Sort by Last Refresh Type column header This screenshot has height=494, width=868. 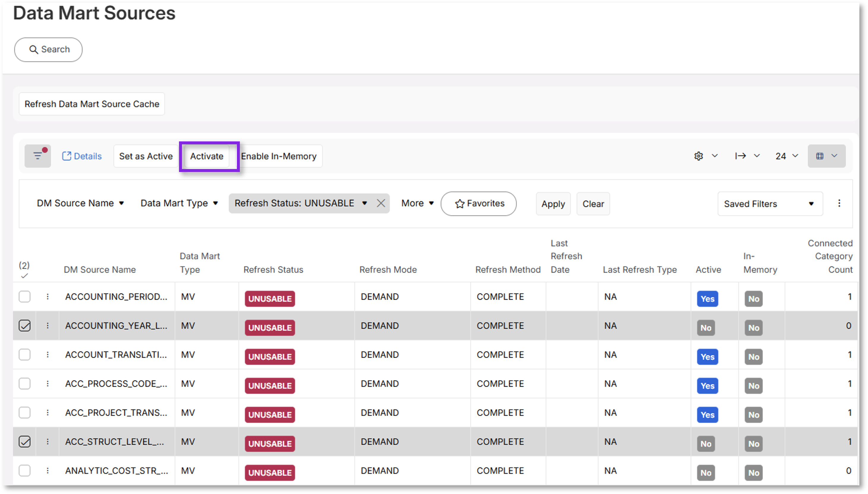click(639, 270)
